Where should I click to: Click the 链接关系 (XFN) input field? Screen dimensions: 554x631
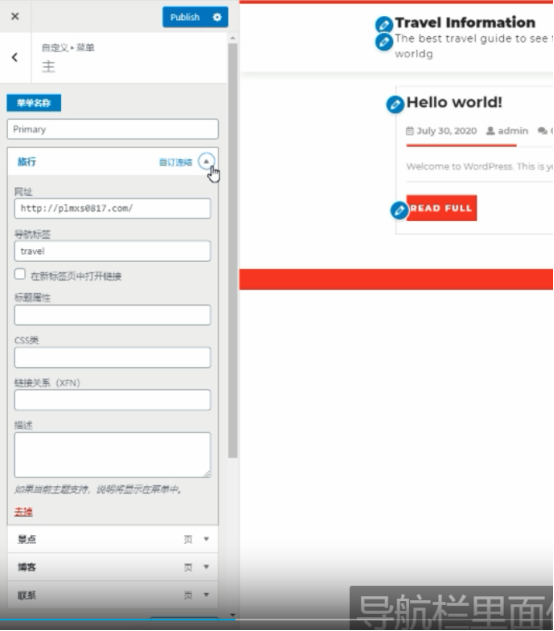tap(112, 400)
